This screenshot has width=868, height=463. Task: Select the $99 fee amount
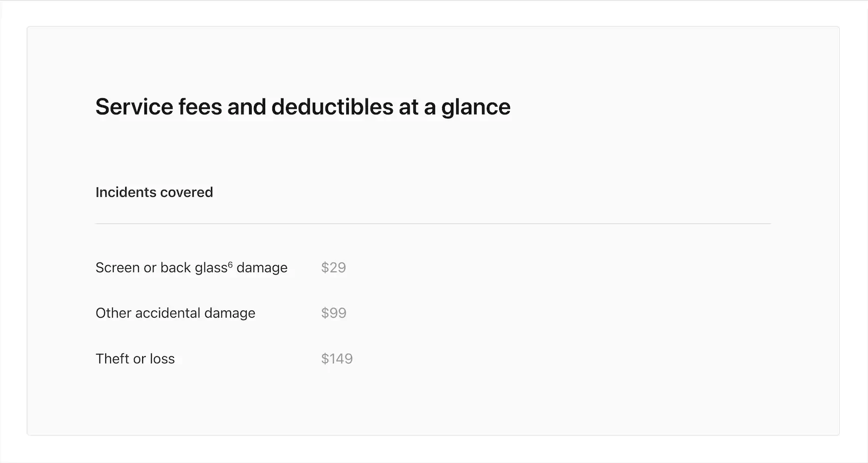click(334, 313)
